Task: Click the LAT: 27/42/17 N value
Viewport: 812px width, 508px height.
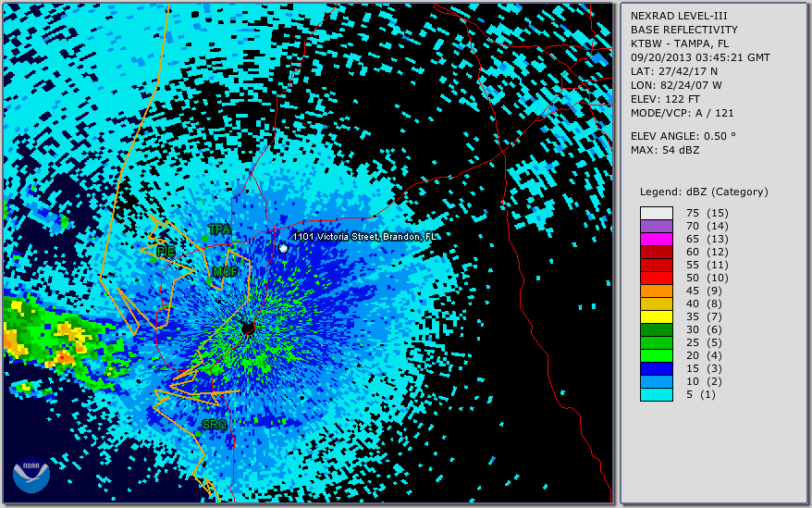Action: [673, 71]
